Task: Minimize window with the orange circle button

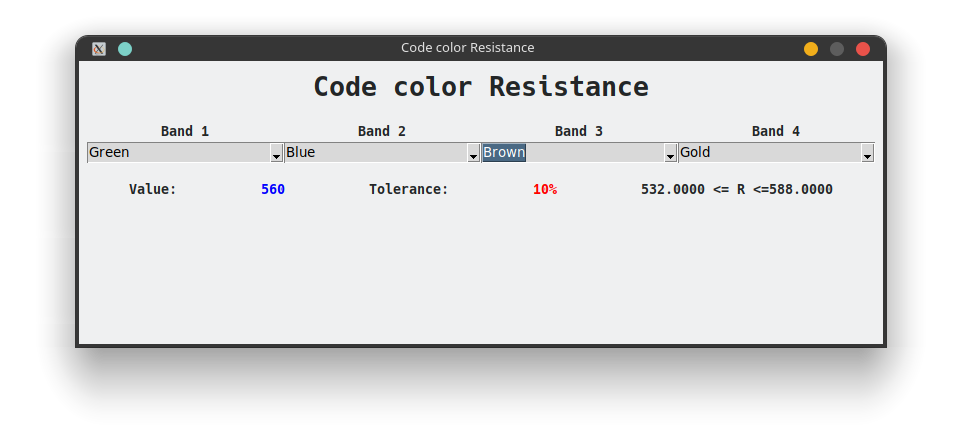Action: 811,49
